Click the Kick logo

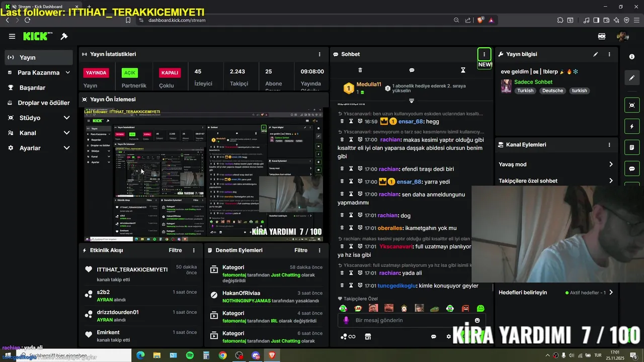point(37,36)
